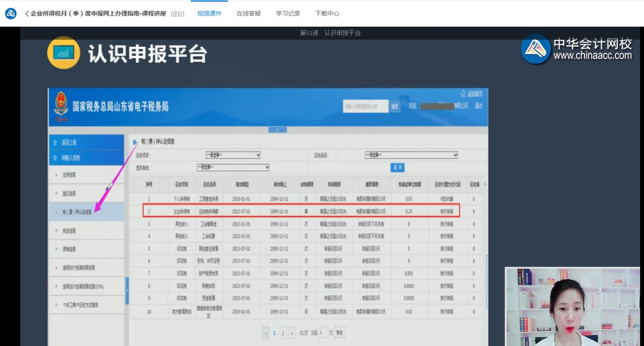Click the 财产租赁合同 cell
Viewport: 644px width, 346px height.
tap(209, 274)
